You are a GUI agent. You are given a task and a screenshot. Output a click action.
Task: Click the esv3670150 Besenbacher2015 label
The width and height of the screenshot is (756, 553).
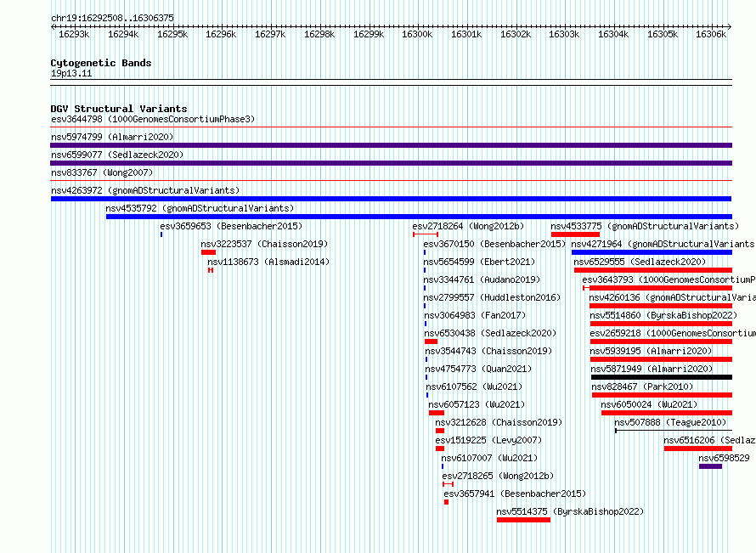[x=494, y=244]
